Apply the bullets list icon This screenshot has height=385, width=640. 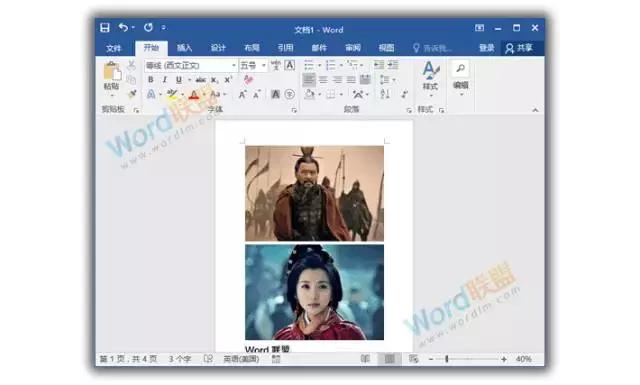click(309, 65)
